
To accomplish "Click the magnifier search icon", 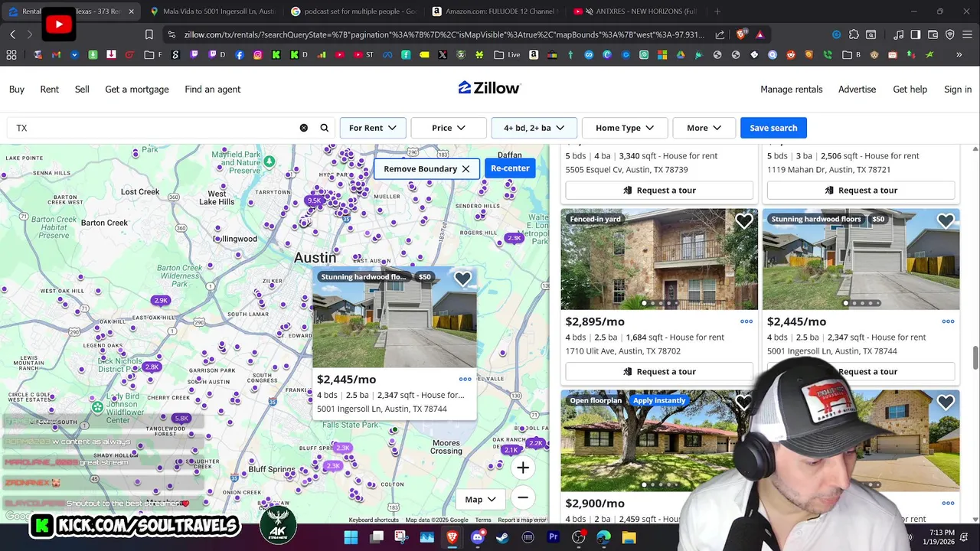I will [325, 128].
